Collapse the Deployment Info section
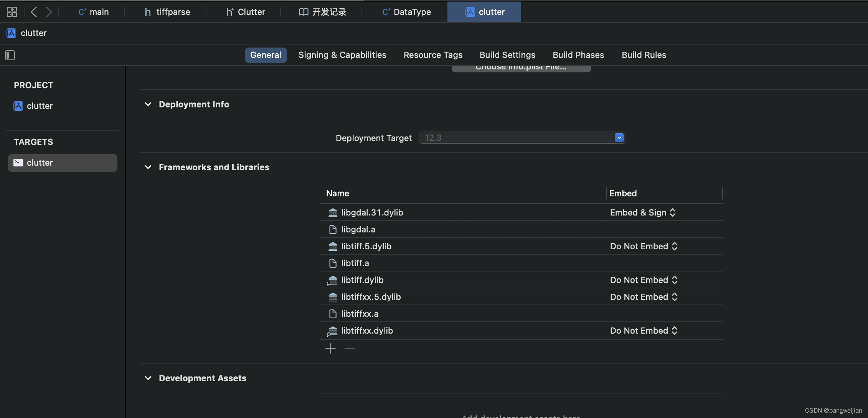This screenshot has width=868, height=418. coord(148,104)
